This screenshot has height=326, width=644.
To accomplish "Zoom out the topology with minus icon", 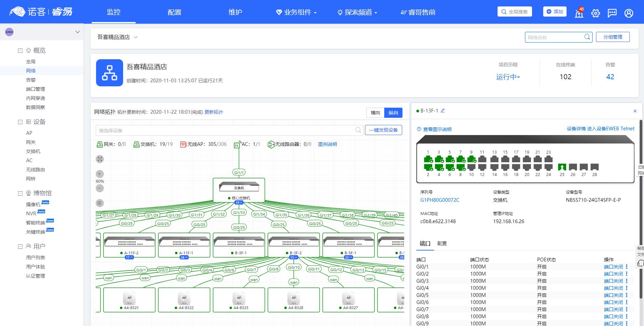I will [x=99, y=188].
